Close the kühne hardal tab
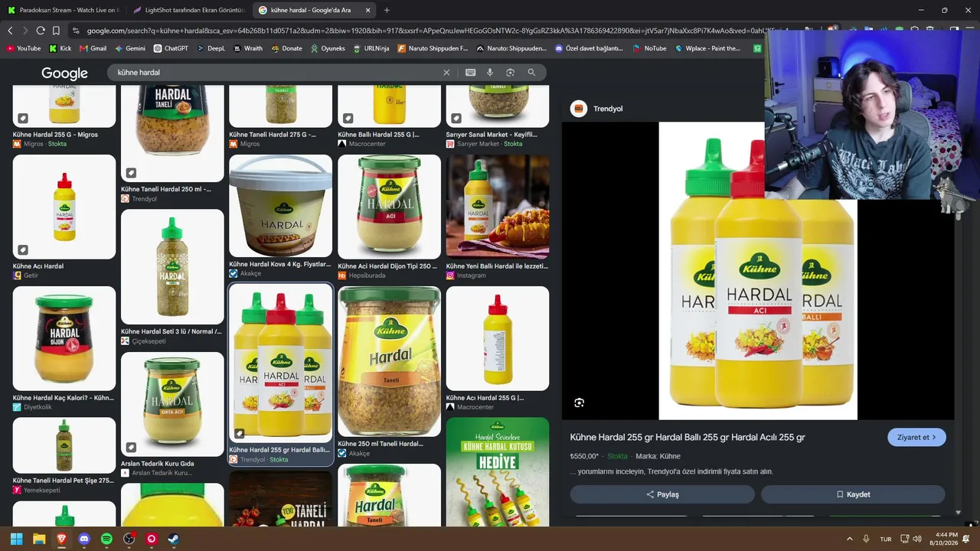The height and width of the screenshot is (551, 980). (x=368, y=10)
